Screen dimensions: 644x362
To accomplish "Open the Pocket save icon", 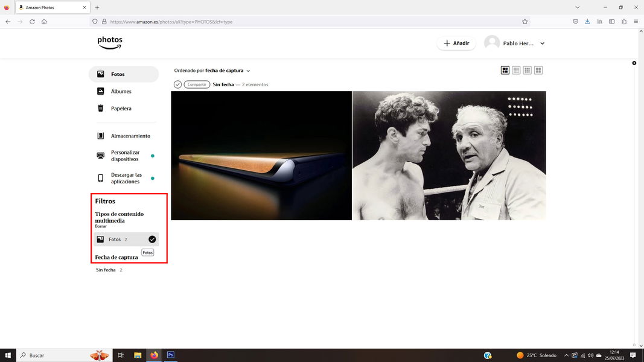I will click(575, 22).
